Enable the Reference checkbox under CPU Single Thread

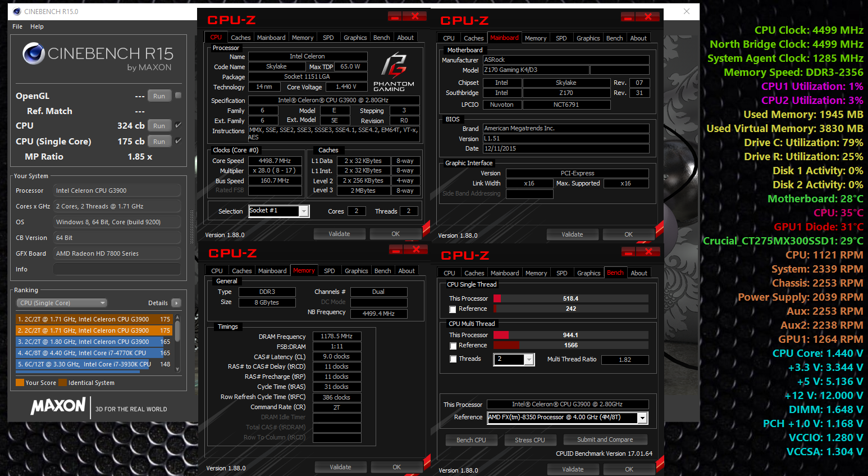pyautogui.click(x=453, y=309)
